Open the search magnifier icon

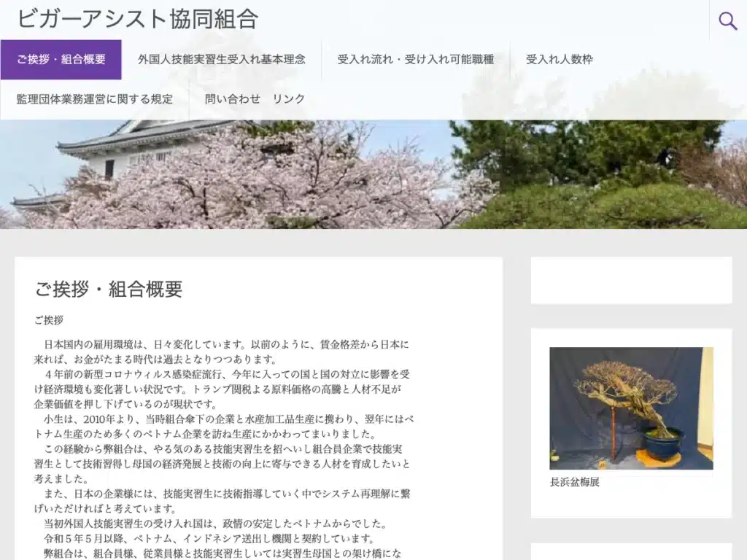point(727,20)
